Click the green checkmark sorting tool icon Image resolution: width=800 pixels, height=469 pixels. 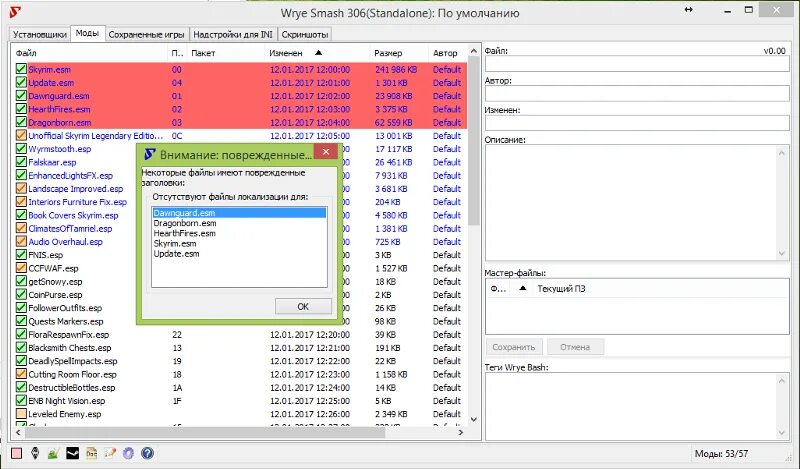click(54, 453)
